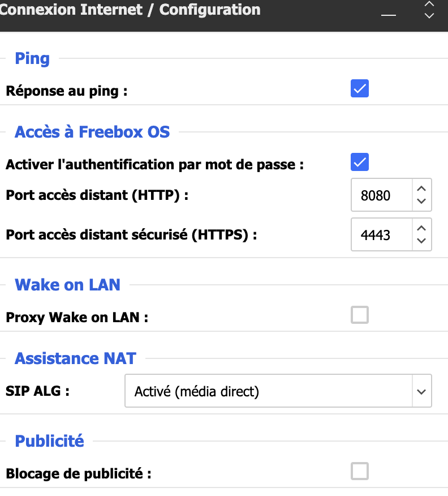The image size is (448, 496).
Task: Click the window expand/collapse arrows icon
Action: click(429, 10)
